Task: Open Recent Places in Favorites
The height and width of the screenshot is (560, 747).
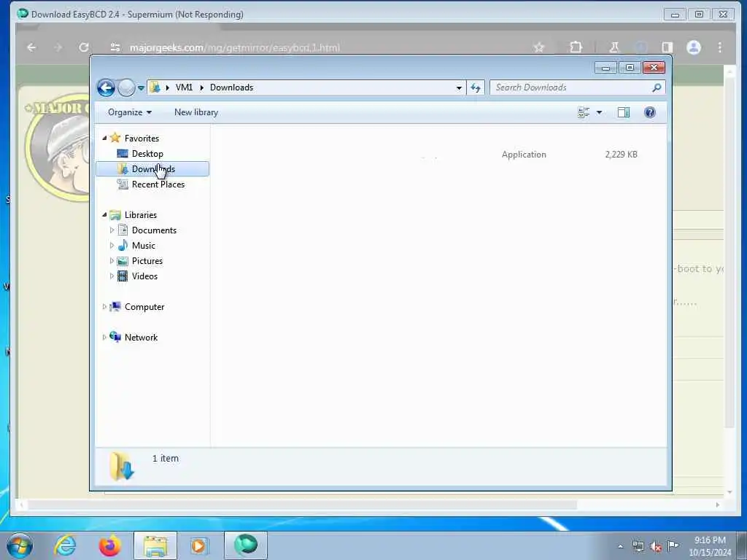Action: (158, 184)
